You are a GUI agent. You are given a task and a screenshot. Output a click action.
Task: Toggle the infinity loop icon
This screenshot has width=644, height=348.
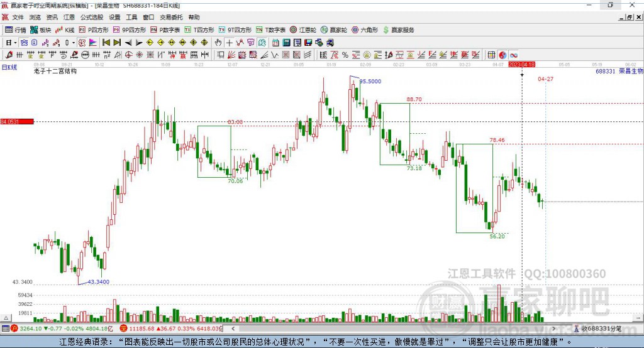513,55
